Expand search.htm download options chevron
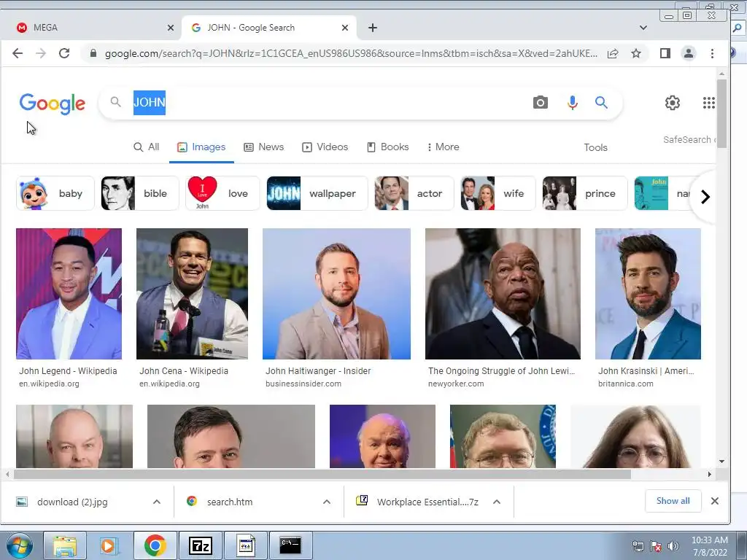 coord(327,502)
